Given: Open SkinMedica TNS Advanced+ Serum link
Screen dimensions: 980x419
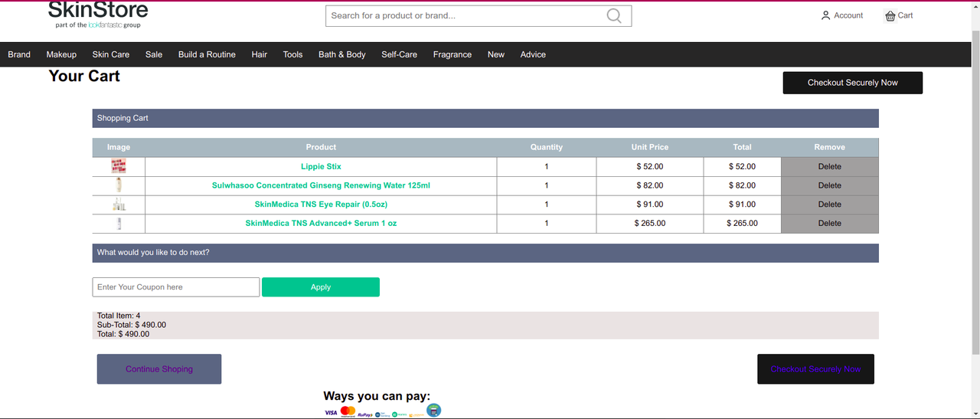Looking at the screenshot, I should pyautogui.click(x=321, y=224).
